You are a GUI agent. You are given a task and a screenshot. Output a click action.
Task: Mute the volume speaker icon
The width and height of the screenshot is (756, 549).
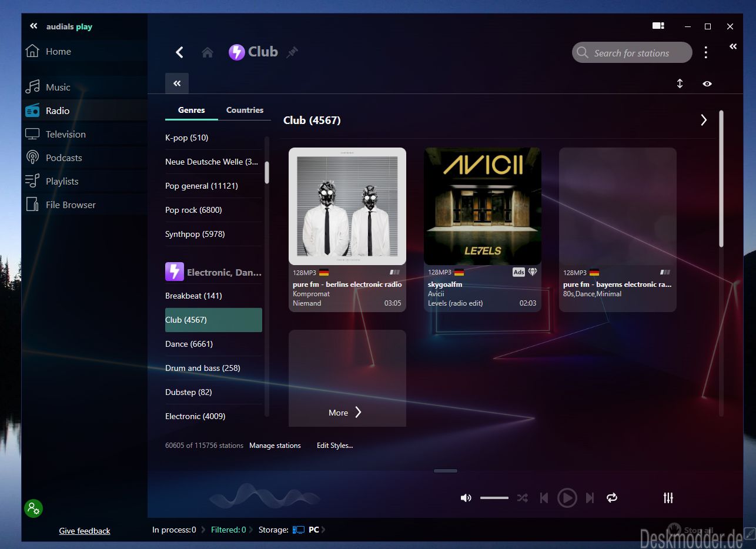pyautogui.click(x=466, y=498)
